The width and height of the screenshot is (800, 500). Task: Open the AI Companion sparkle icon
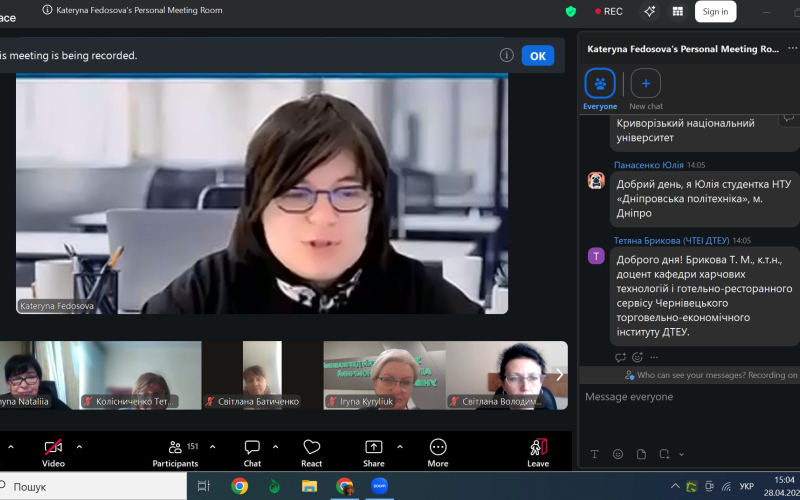point(649,12)
